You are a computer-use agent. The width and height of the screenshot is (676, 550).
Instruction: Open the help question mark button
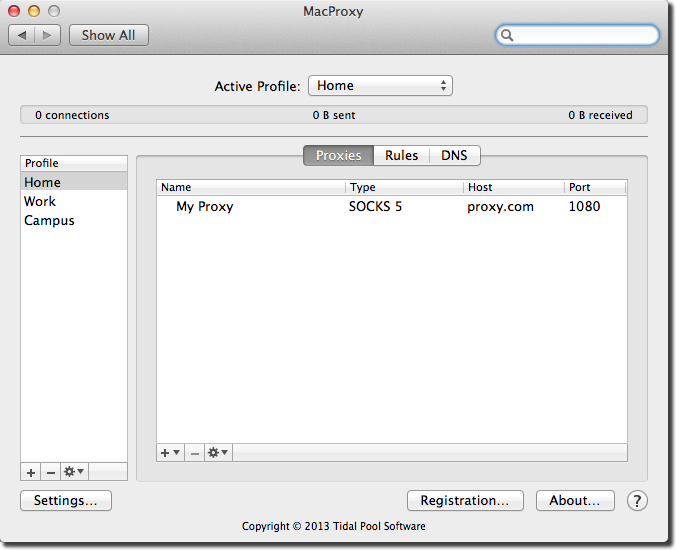pos(638,501)
